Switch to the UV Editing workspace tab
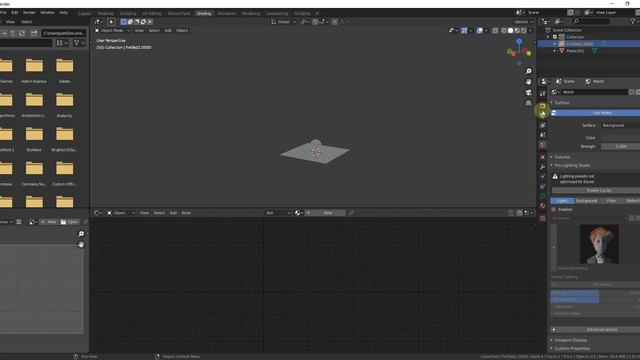The image size is (640, 360). pyautogui.click(x=152, y=13)
